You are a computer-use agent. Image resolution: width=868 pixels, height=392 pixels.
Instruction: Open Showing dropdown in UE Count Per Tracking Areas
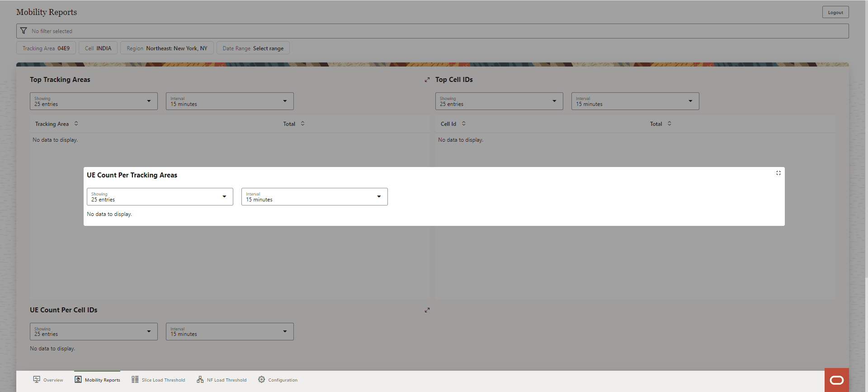coord(160,197)
